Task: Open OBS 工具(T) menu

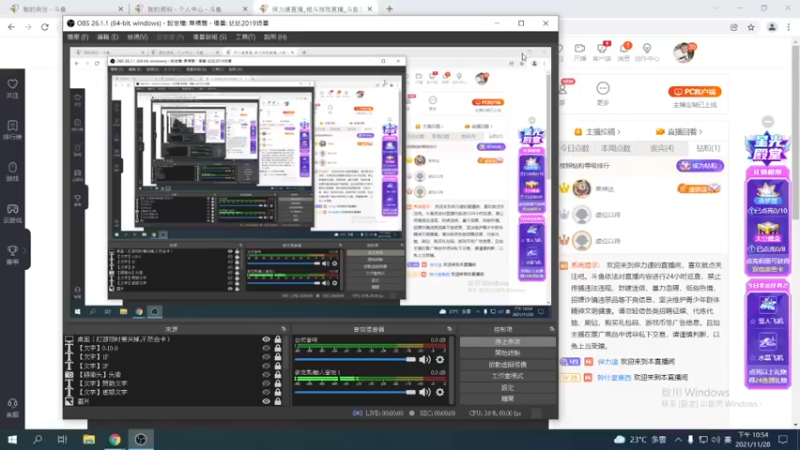Action: pos(245,37)
